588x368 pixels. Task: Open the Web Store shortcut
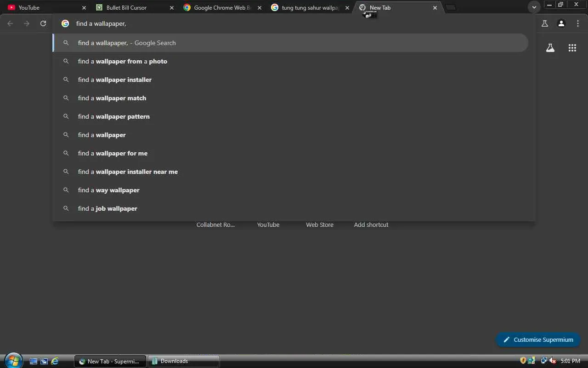(x=320, y=225)
